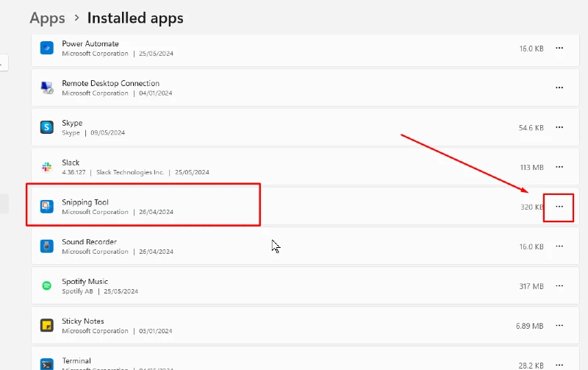This screenshot has height=370, width=588.
Task: Click the 317 MB size for Spotify Music
Action: (x=531, y=286)
